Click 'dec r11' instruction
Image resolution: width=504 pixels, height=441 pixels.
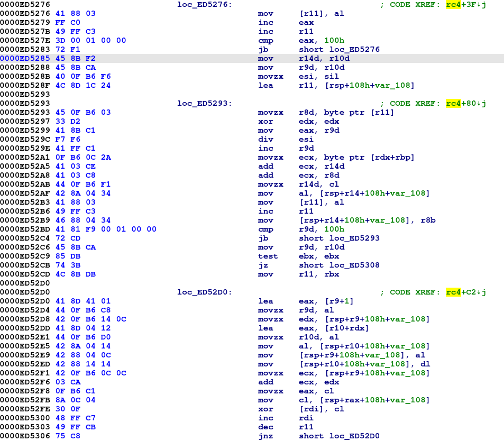pos(286,427)
